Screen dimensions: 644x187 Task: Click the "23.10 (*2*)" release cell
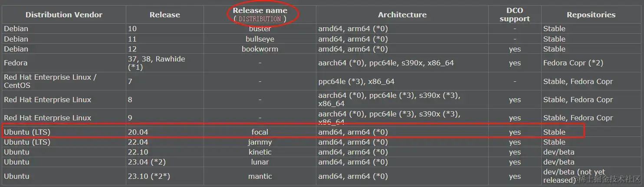[165, 176]
